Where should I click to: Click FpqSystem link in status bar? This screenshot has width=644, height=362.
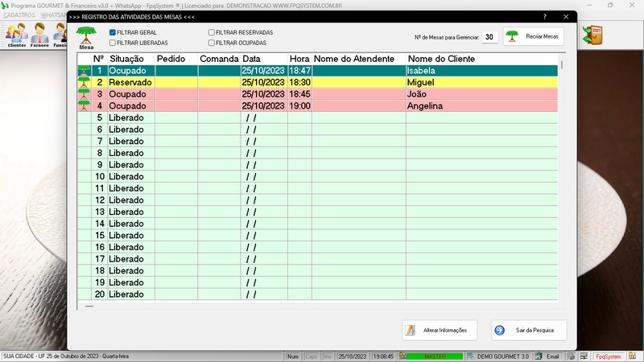[609, 356]
